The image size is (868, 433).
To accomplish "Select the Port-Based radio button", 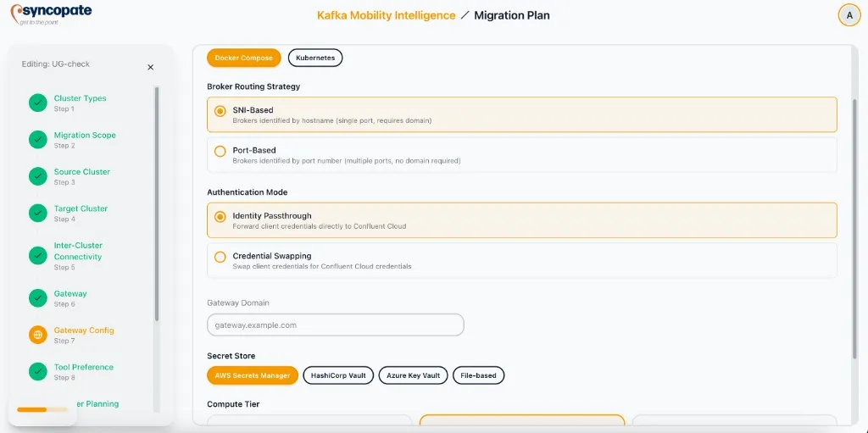I will [220, 151].
